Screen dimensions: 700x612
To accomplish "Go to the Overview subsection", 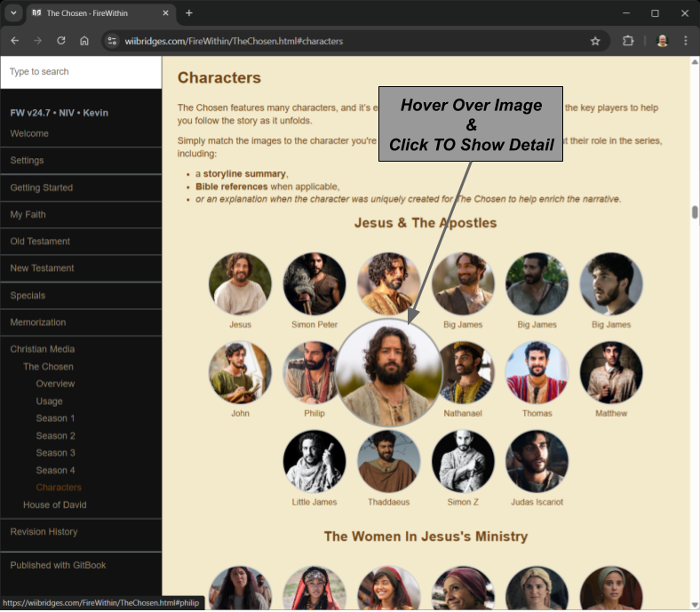I will pyautogui.click(x=55, y=384).
